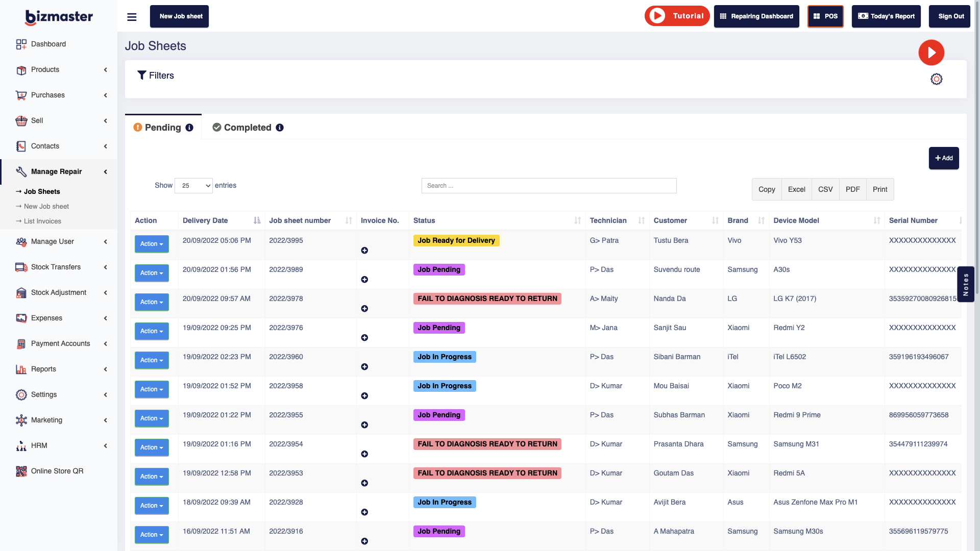Open the Job Sheets sidebar item
Screen dimensions: 980x551
pyautogui.click(x=41, y=191)
